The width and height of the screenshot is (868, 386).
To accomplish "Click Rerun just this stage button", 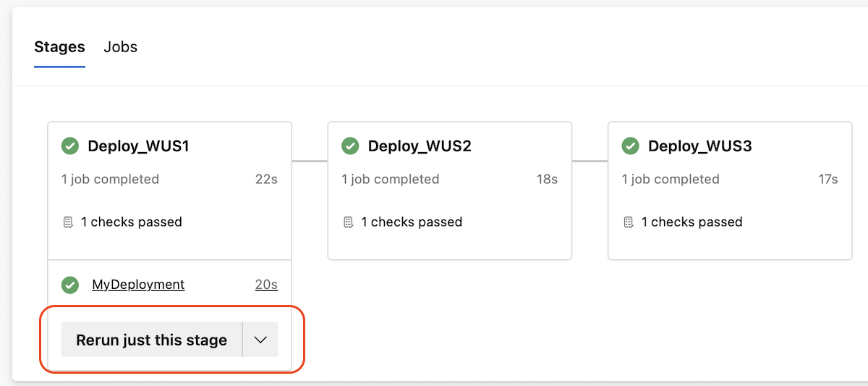I will (152, 340).
